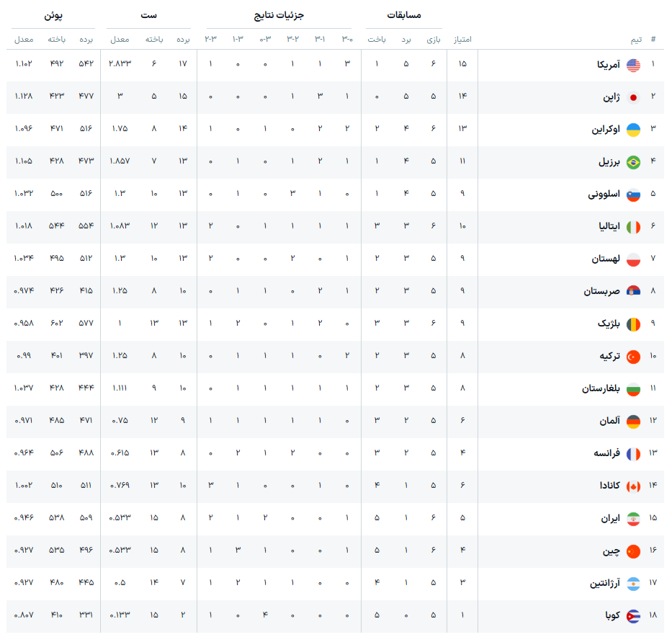Click the Slovenia flag icon
The image size is (672, 637).
pos(633,195)
